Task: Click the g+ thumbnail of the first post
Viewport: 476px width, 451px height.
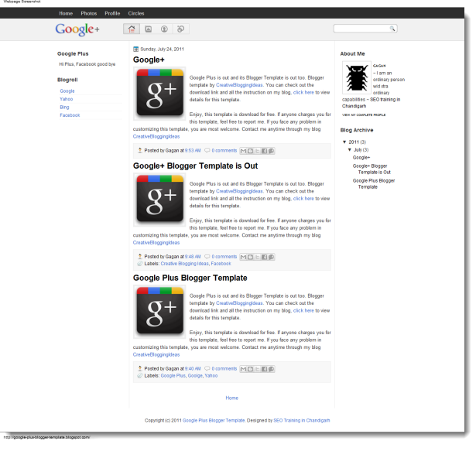Action: 159,94
